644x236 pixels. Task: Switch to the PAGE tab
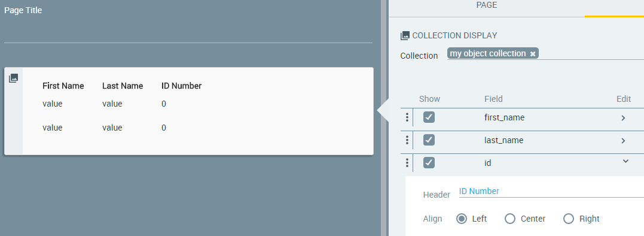[x=487, y=5]
